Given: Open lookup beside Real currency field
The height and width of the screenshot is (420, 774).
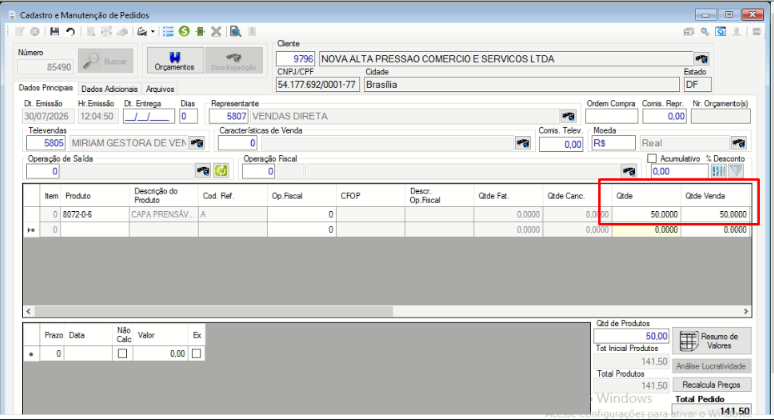Looking at the screenshot, I should 739,143.
